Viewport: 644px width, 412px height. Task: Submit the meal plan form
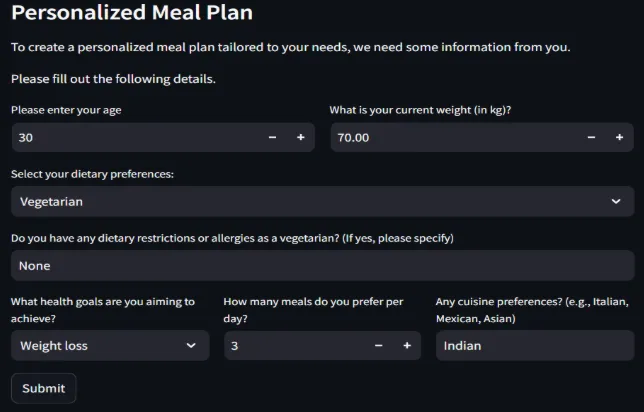pyautogui.click(x=43, y=388)
